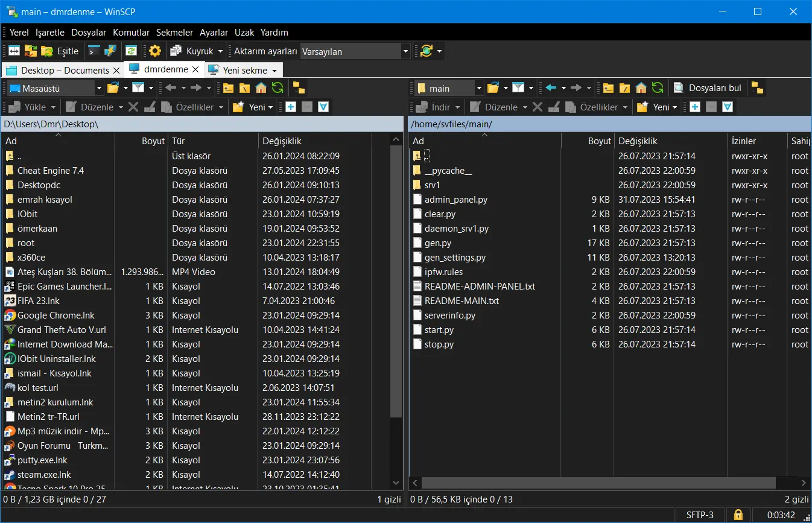Open the Komutlar menu
The image size is (812, 523).
pos(132,33)
